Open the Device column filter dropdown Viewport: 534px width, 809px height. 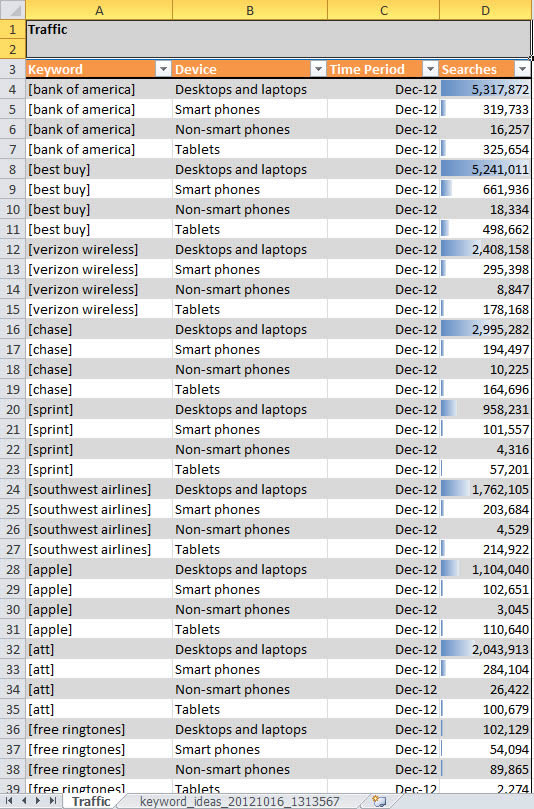(x=318, y=69)
